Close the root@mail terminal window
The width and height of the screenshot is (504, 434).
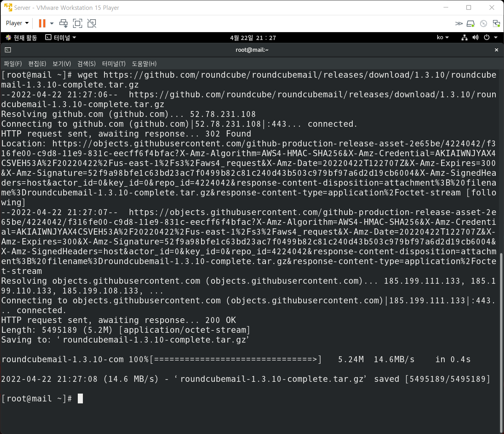pos(497,50)
